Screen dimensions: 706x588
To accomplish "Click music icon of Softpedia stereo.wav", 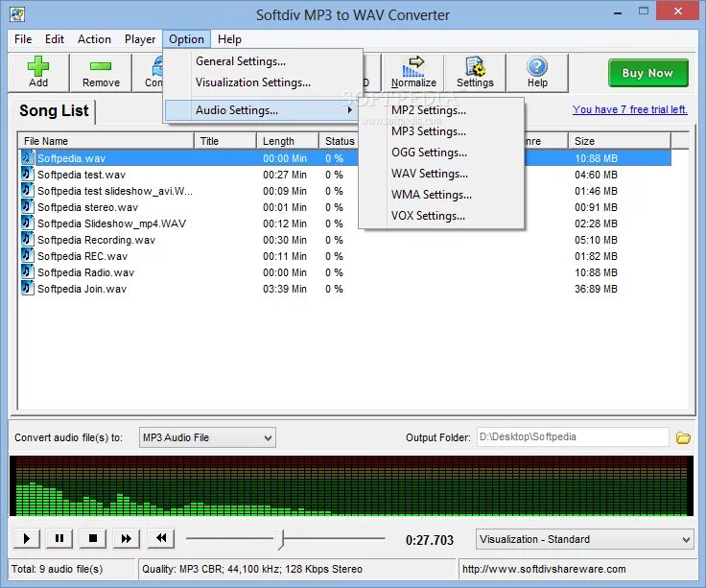I will pyautogui.click(x=28, y=206).
